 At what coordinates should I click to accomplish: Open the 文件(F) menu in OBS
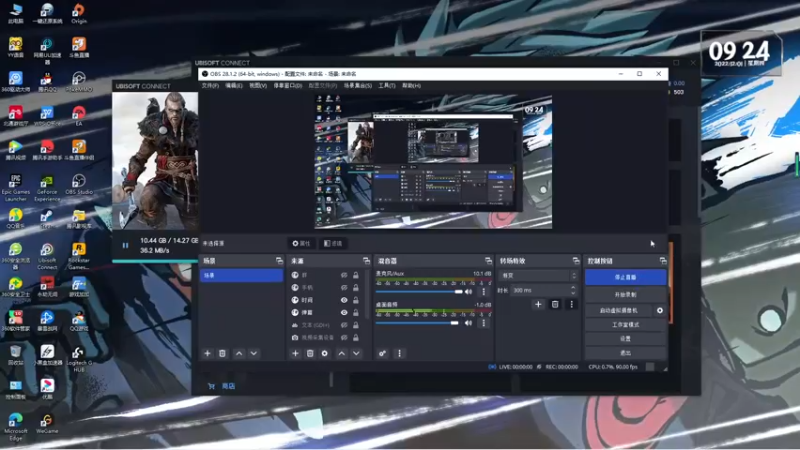[210, 86]
